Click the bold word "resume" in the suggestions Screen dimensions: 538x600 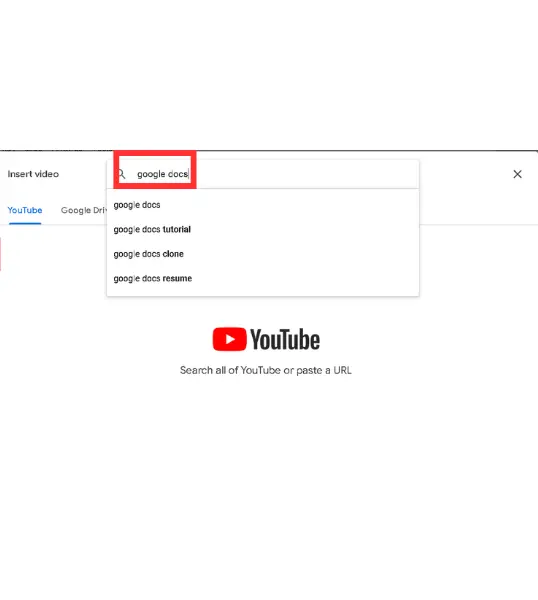[x=177, y=279]
